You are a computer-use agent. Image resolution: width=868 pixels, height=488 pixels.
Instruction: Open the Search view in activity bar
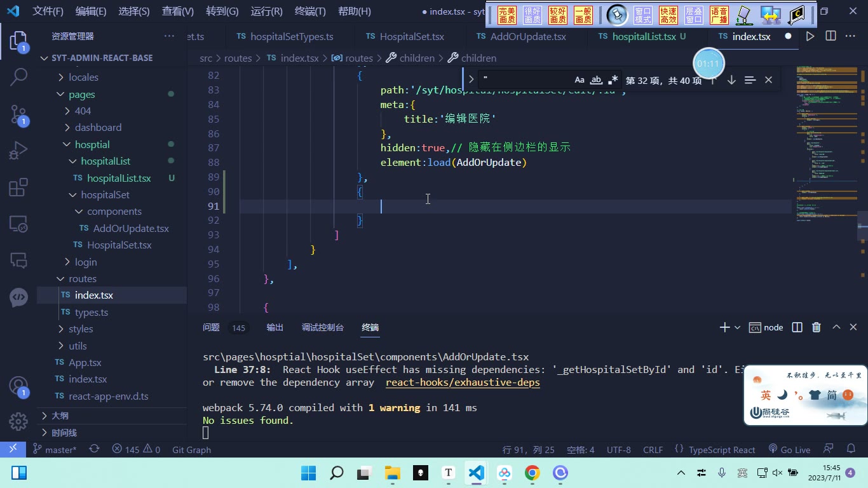pyautogui.click(x=18, y=78)
